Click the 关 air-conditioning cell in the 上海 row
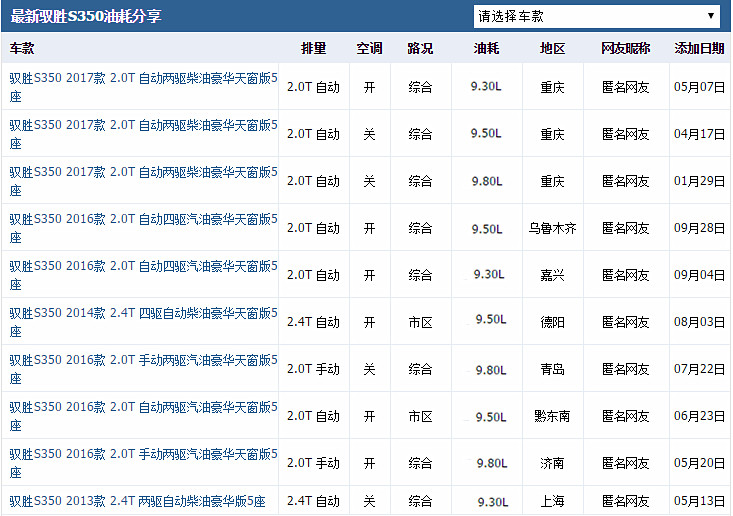733x516 pixels. pyautogui.click(x=369, y=501)
